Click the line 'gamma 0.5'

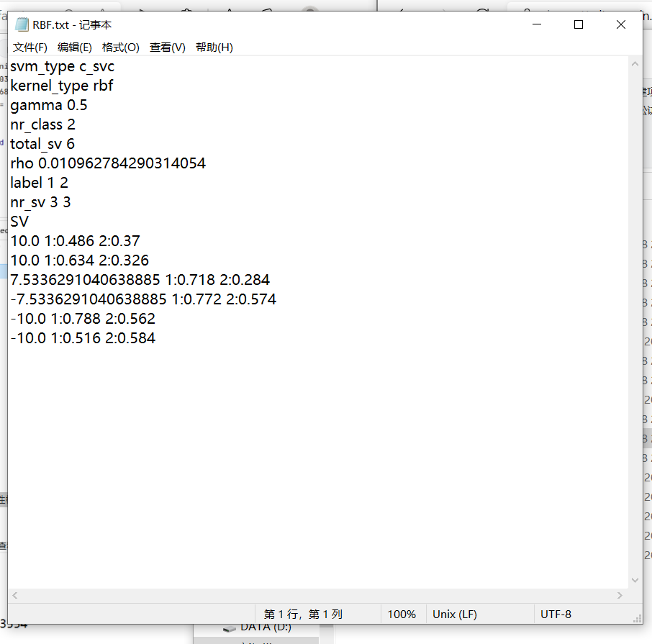pos(49,105)
